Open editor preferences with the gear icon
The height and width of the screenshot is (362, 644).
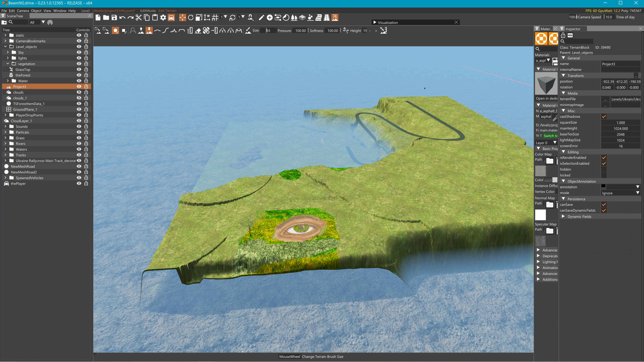(163, 17)
